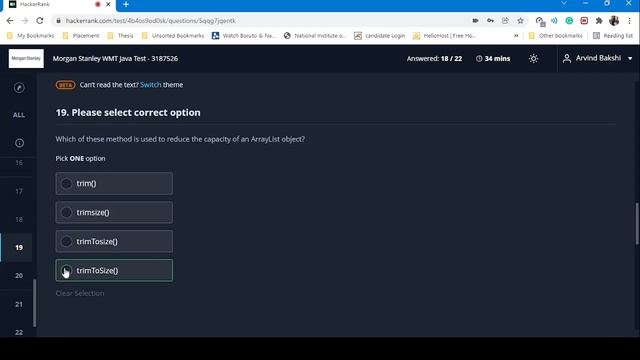Click the tab search chevron
Viewport: 640px width, 360px height.
(564, 3)
